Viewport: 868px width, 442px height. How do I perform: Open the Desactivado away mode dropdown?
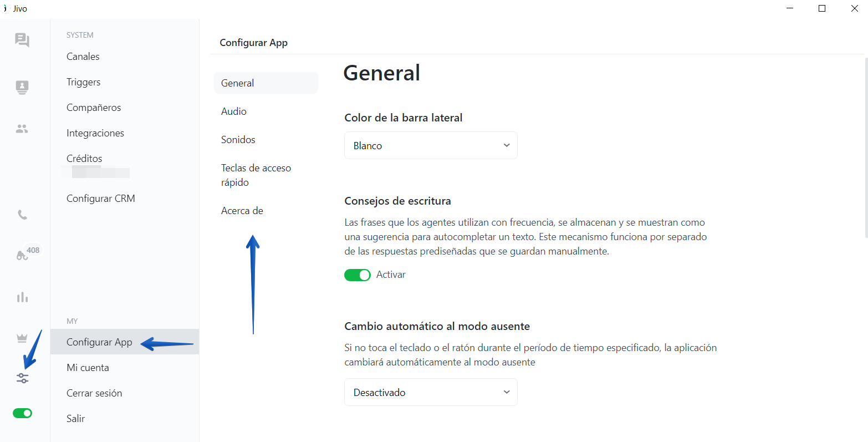[x=431, y=392]
